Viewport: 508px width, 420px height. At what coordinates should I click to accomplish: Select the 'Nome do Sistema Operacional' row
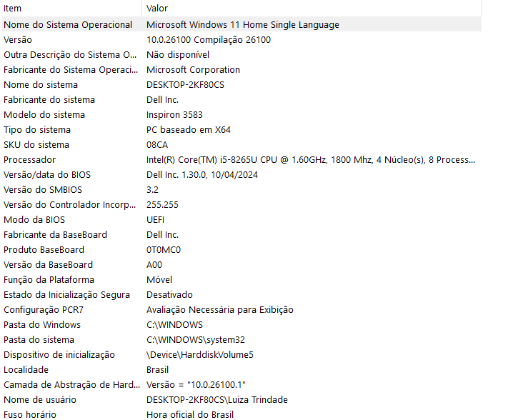[x=241, y=24]
